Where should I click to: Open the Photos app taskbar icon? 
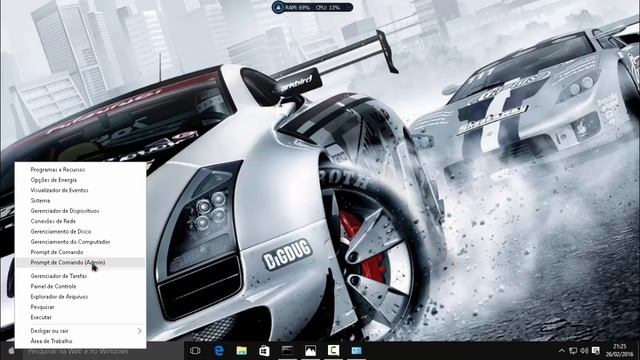(310, 351)
